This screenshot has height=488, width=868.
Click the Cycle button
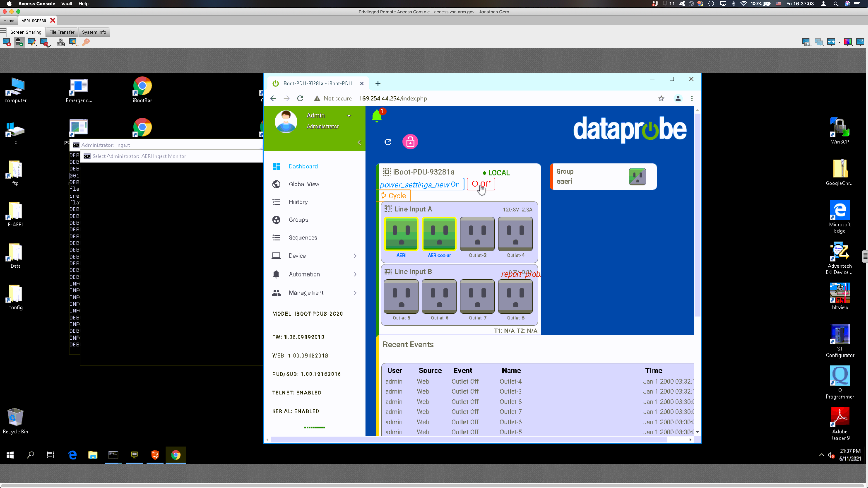(393, 196)
